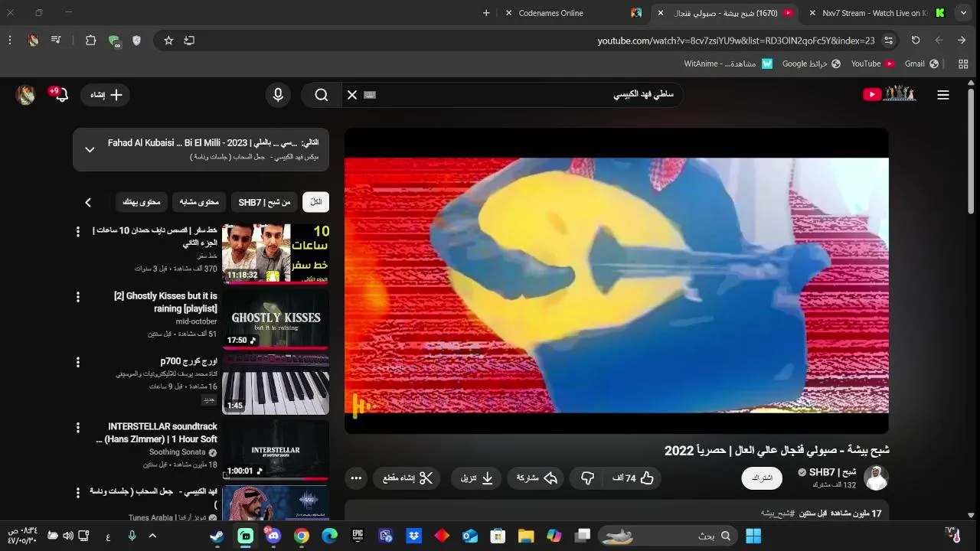Viewport: 980px width, 551px height.
Task: Toggle microphone icon in system tray
Action: tap(132, 536)
